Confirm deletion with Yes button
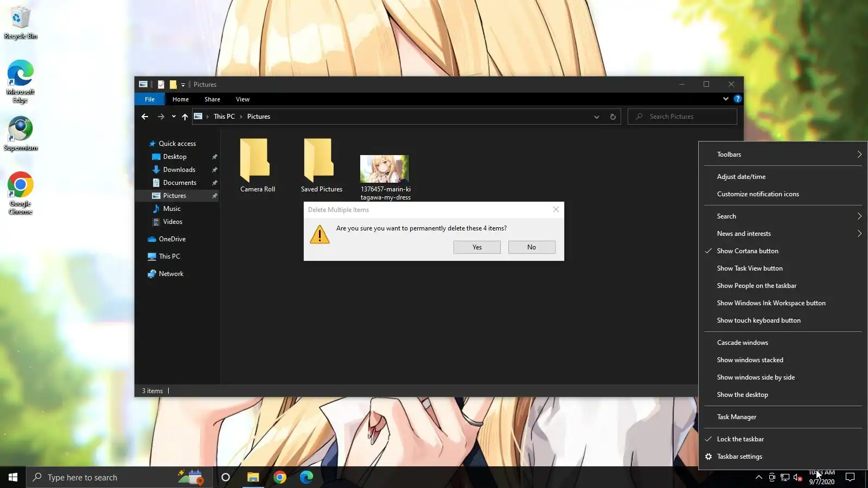Viewport: 868px width, 488px height. (x=477, y=247)
